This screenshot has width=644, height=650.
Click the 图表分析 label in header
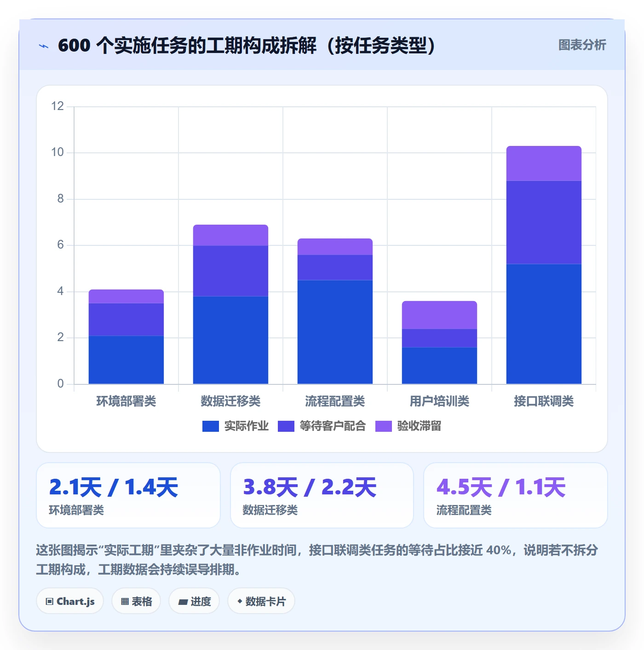pyautogui.click(x=582, y=45)
